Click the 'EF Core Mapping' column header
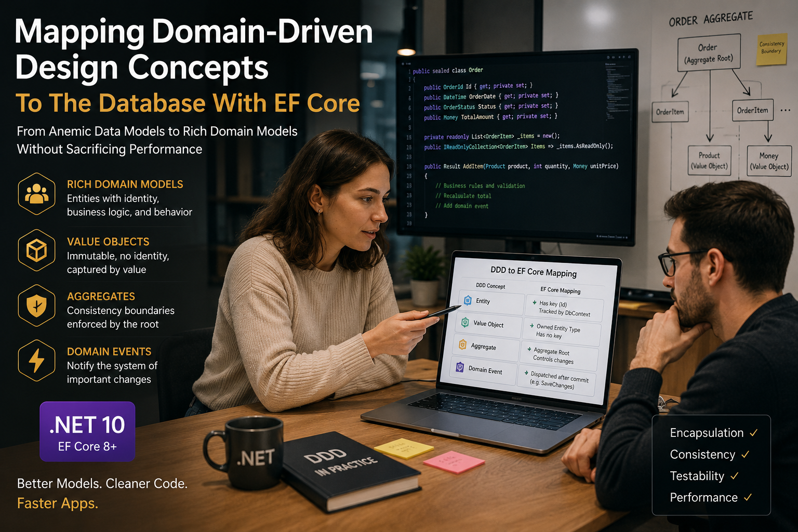The height and width of the screenshot is (532, 798). point(560,290)
